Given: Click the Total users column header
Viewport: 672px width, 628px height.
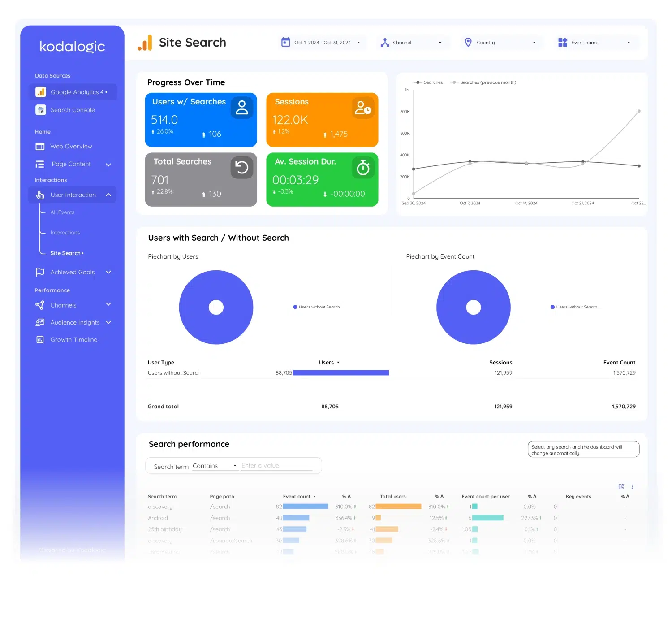Looking at the screenshot, I should pyautogui.click(x=393, y=497).
